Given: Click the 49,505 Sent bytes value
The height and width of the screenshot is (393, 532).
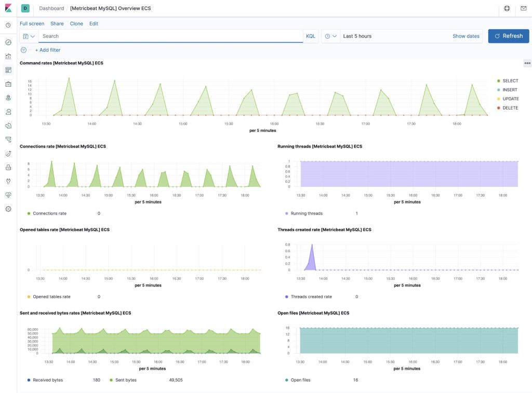Looking at the screenshot, I should click(176, 380).
